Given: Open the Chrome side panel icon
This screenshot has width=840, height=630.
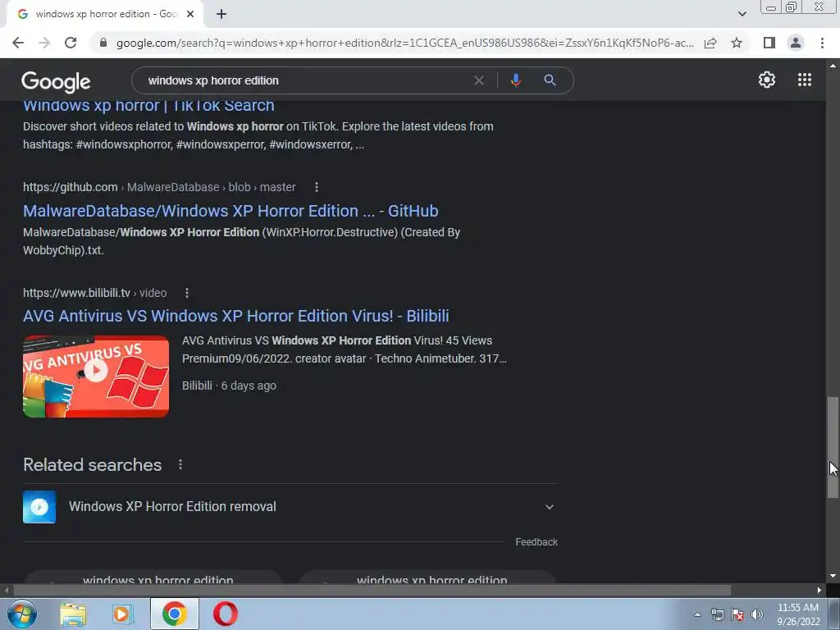Looking at the screenshot, I should (x=769, y=43).
